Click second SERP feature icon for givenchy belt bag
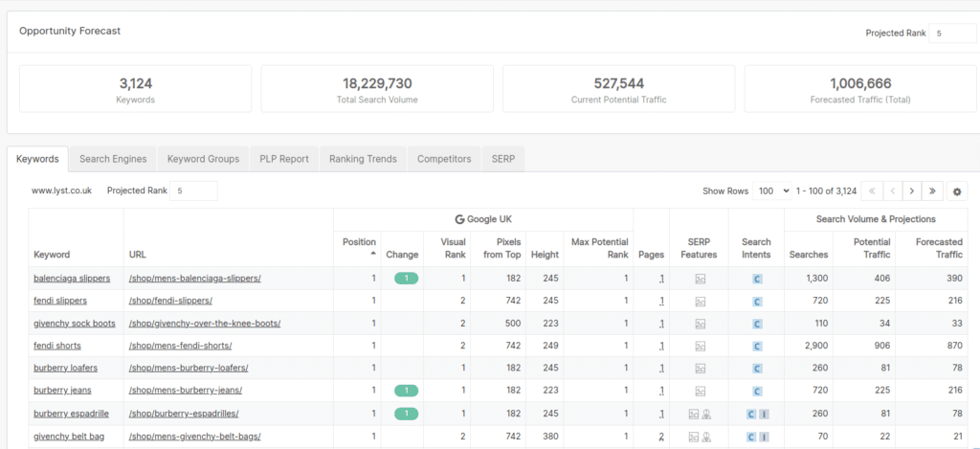The width and height of the screenshot is (980, 449). coord(706,437)
